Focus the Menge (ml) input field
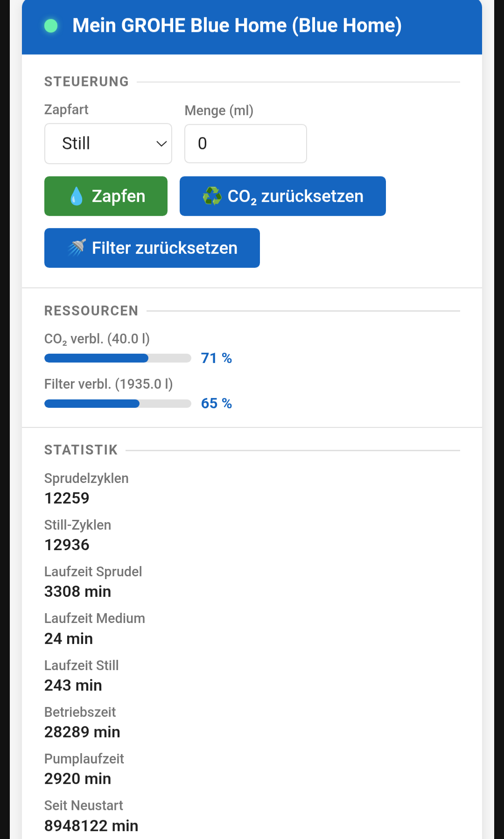Image resolution: width=504 pixels, height=839 pixels. [x=245, y=144]
